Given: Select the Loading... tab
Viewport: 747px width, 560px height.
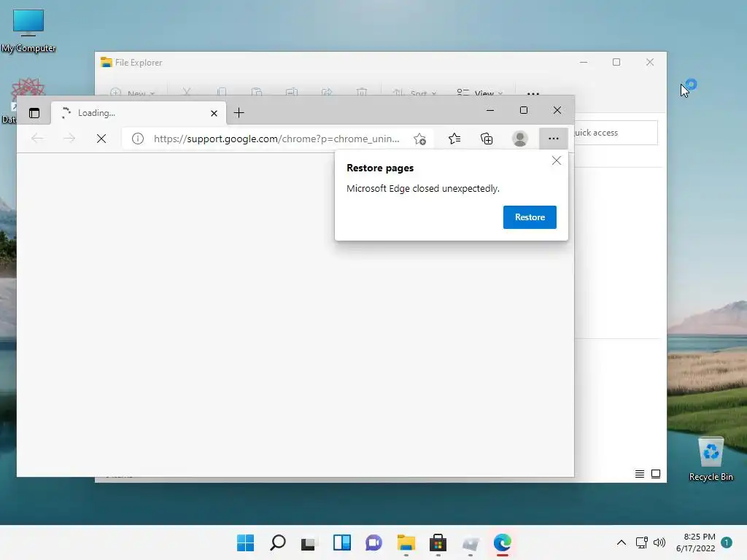Looking at the screenshot, I should pyautogui.click(x=139, y=113).
